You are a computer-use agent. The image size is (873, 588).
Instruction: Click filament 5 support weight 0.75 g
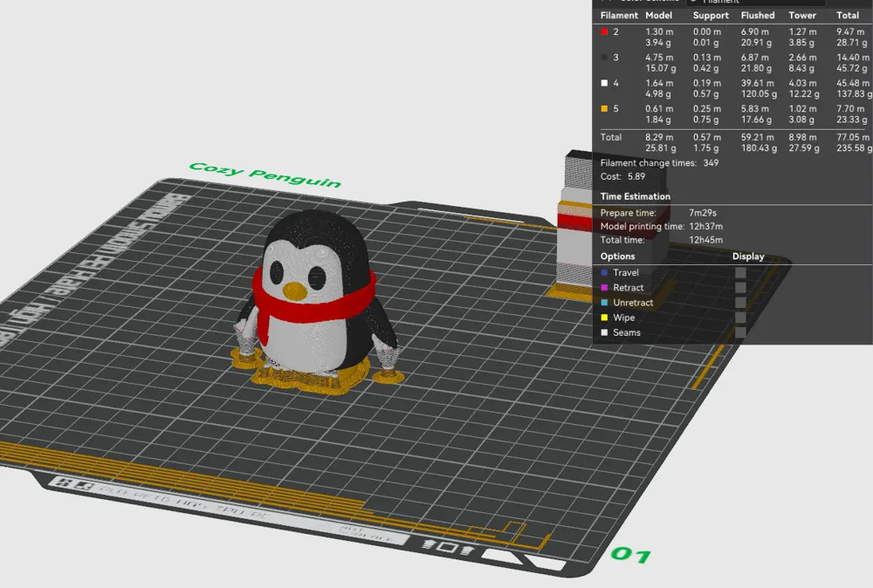(706, 120)
